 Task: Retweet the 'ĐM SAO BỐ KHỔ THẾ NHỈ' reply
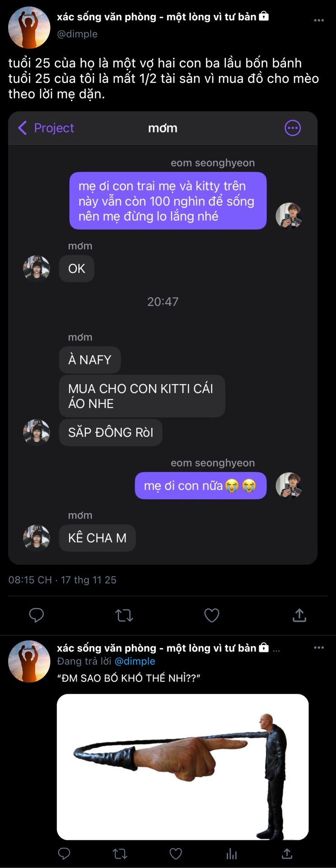point(120,853)
